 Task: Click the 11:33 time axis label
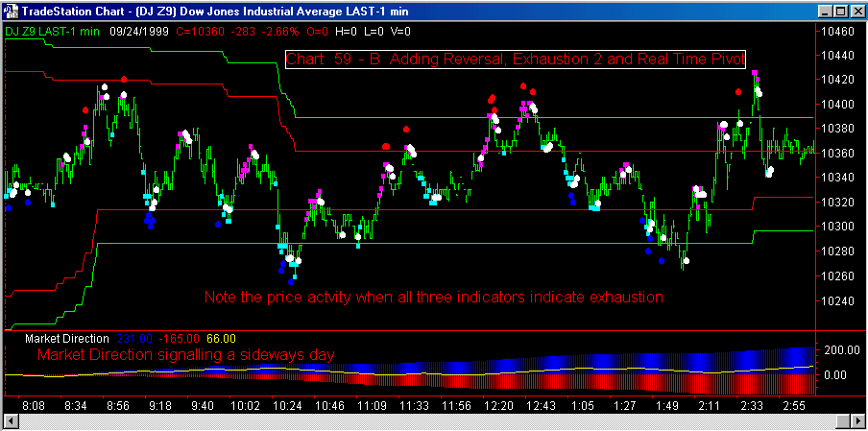pos(414,405)
